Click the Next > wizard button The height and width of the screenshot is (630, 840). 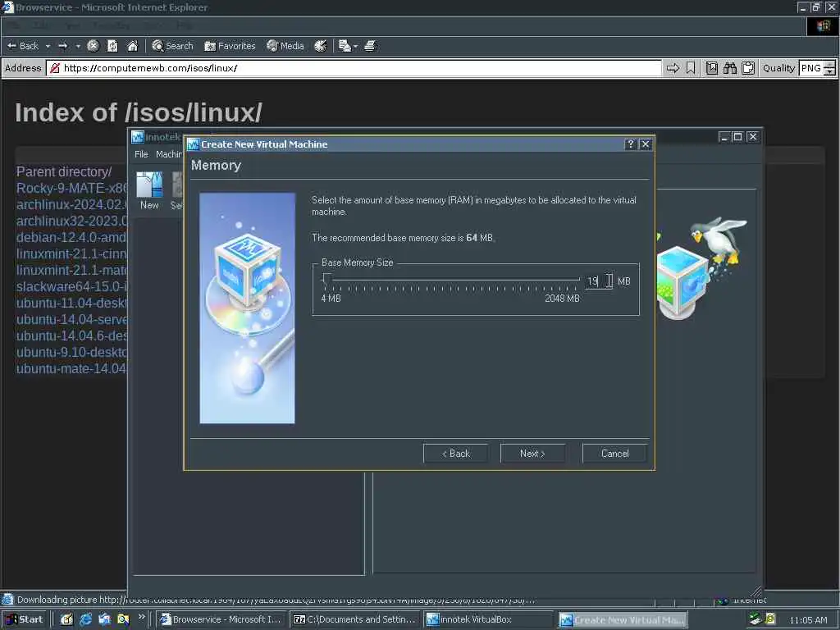click(x=532, y=454)
